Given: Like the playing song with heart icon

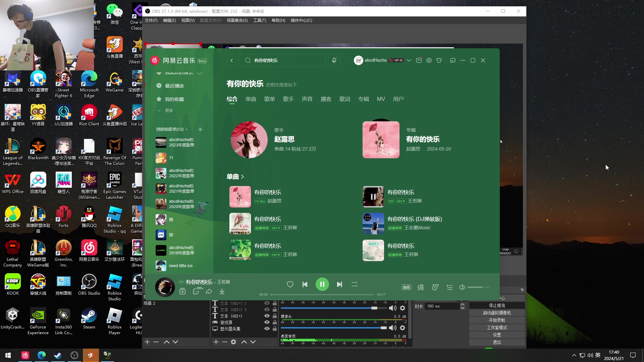Looking at the screenshot, I should click(290, 284).
